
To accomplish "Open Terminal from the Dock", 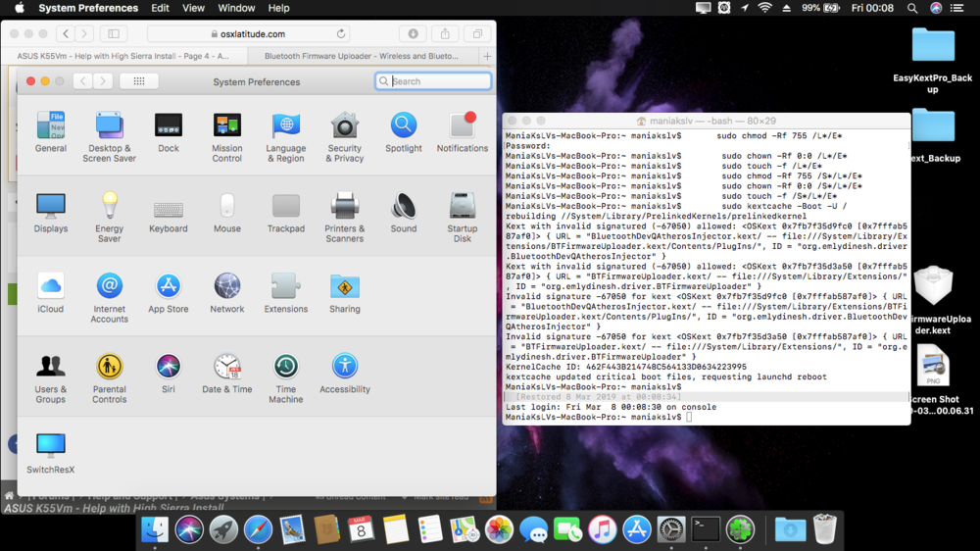I will click(x=705, y=529).
